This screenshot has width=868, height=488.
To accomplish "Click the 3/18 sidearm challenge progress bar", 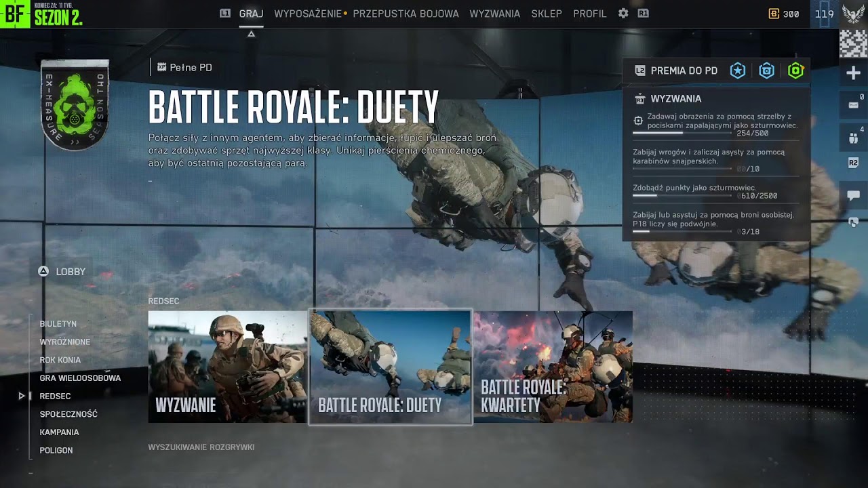I will 682,231.
